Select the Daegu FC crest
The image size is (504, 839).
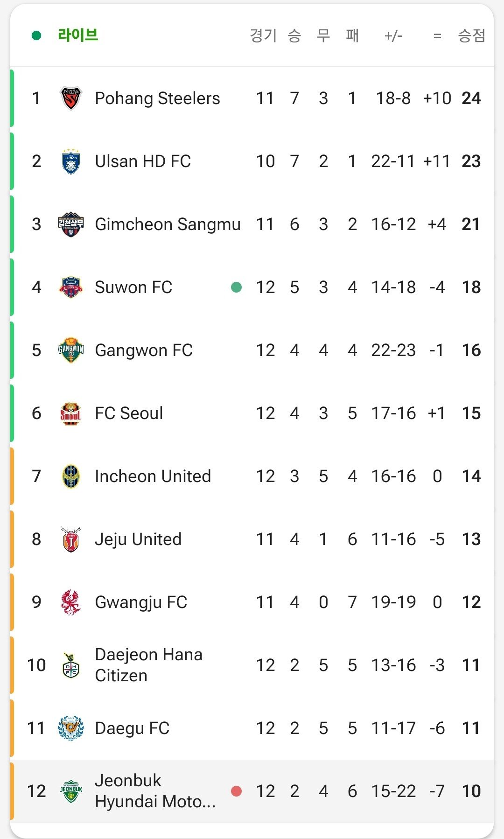coord(71,728)
